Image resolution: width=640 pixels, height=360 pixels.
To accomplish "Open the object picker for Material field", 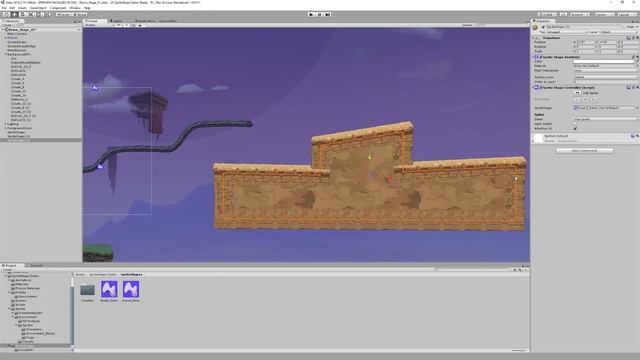I will point(637,66).
